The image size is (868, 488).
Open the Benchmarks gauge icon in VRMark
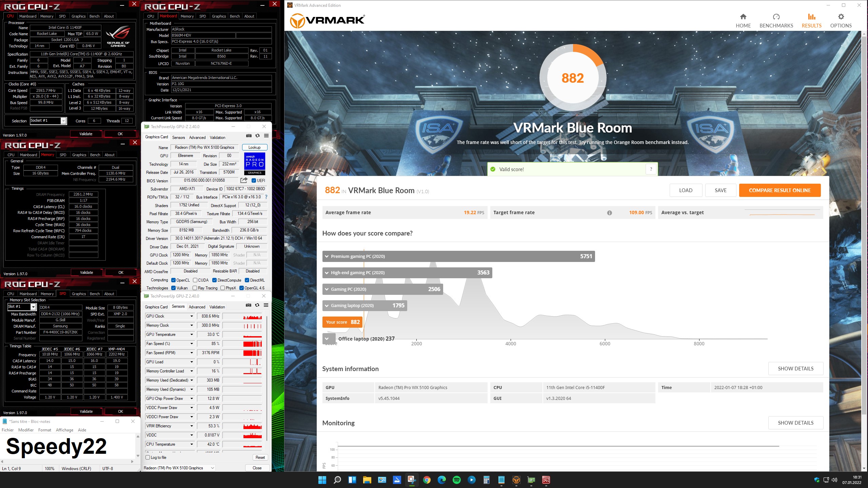coord(776,17)
